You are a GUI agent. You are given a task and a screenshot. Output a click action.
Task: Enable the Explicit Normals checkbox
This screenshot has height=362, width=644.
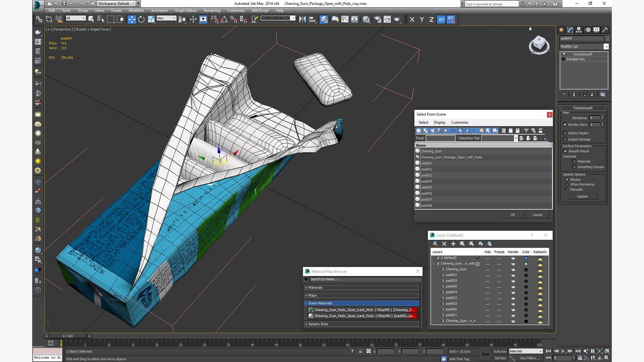(565, 139)
